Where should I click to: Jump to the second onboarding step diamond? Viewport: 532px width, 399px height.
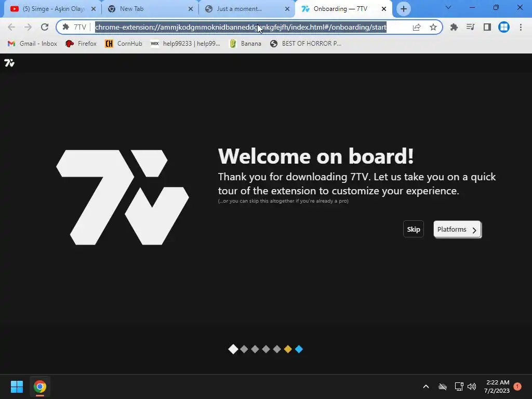coord(244,349)
